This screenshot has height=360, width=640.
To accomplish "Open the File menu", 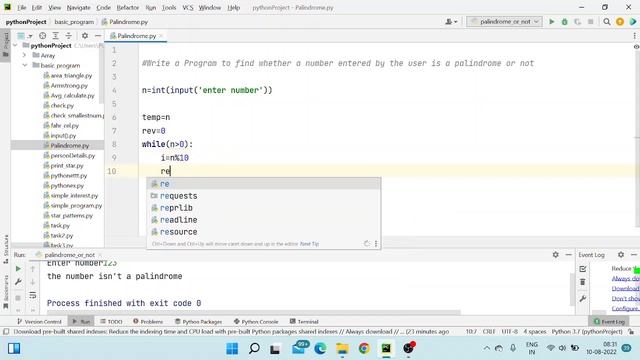I will [x=21, y=7].
